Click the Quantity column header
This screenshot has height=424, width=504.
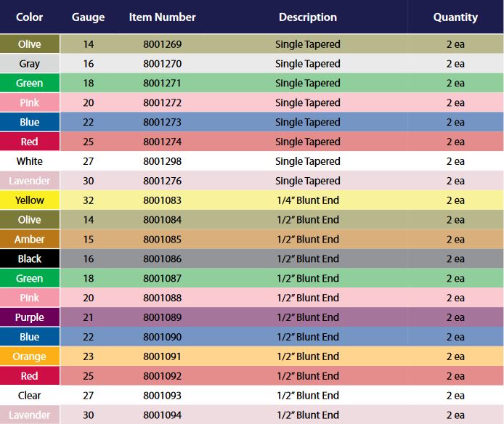[x=455, y=17]
